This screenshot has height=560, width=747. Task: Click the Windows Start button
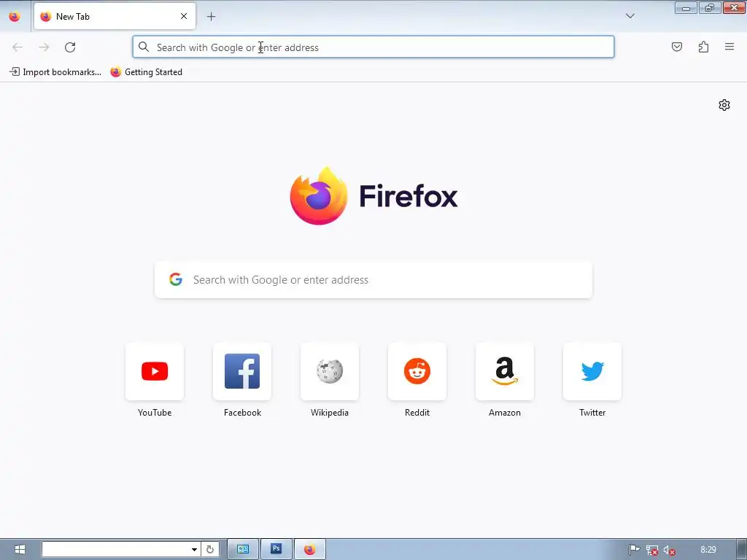19,550
